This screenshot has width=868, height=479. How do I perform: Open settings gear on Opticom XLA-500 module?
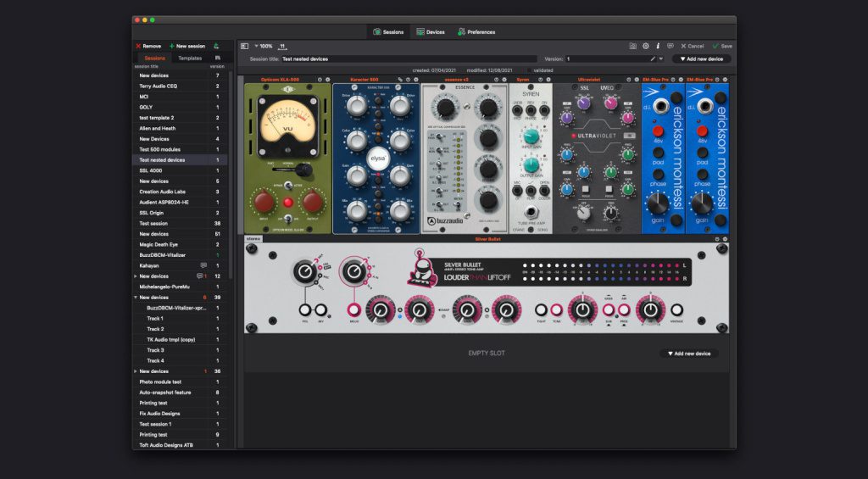[x=327, y=79]
